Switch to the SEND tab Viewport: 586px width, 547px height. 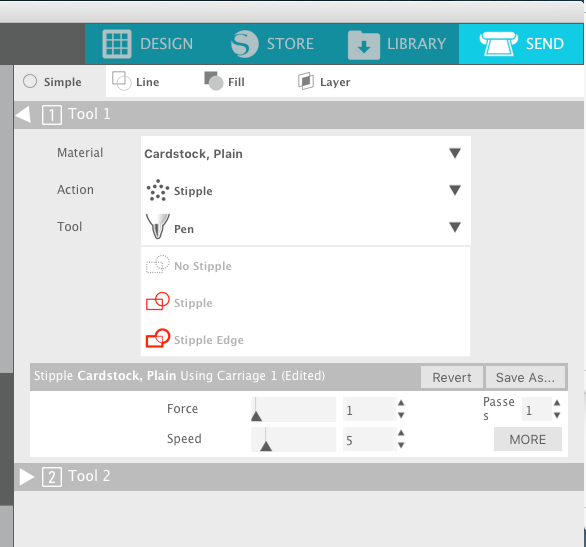(x=521, y=44)
